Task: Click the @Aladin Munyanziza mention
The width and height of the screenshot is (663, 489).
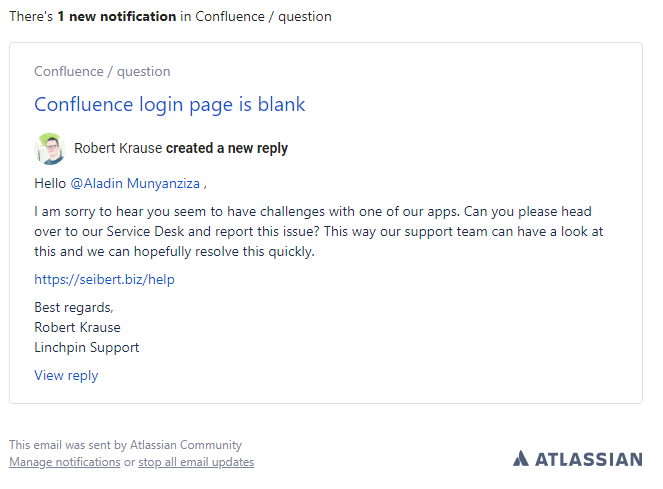Action: pos(134,183)
